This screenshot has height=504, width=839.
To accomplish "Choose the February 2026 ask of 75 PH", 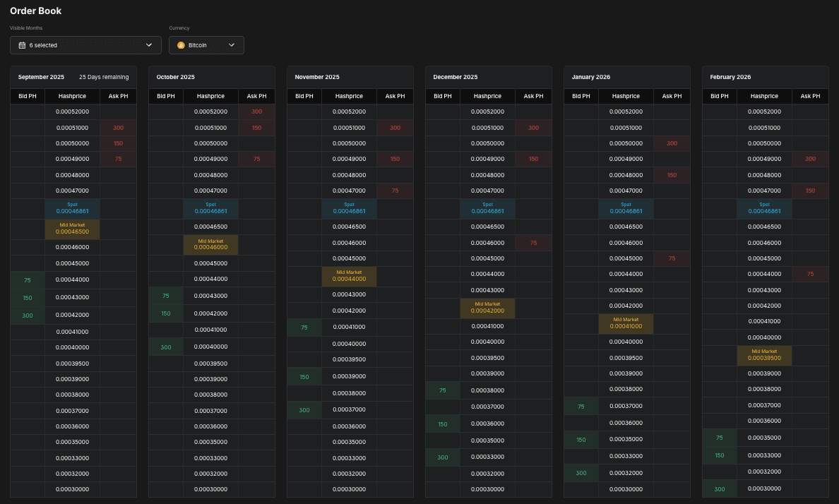I will coord(810,274).
